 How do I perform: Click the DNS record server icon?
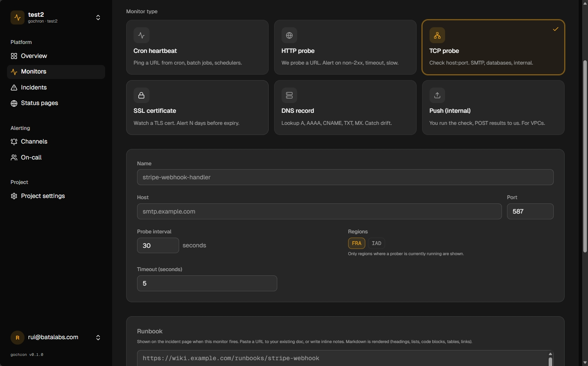coord(289,95)
